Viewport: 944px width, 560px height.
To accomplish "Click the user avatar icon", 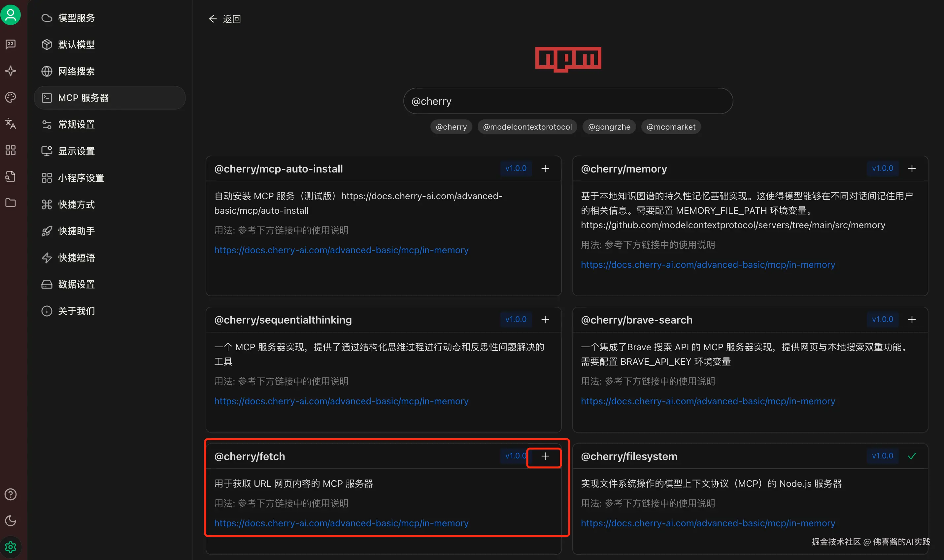I will [x=11, y=15].
